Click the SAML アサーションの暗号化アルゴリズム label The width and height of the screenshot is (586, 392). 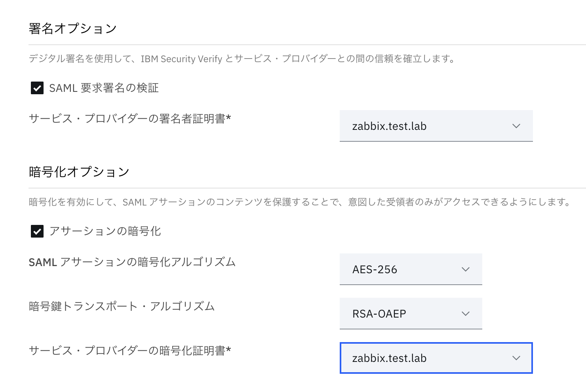[x=131, y=262]
